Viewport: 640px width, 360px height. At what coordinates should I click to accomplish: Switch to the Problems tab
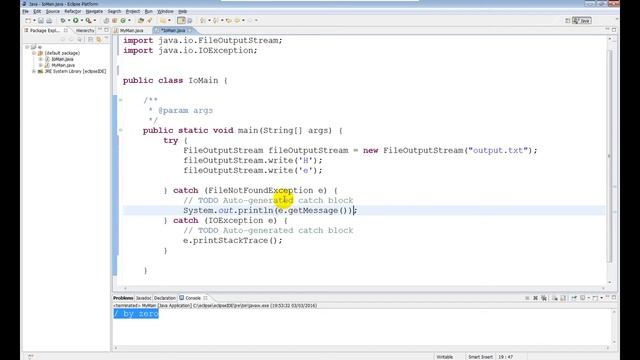pyautogui.click(x=123, y=298)
